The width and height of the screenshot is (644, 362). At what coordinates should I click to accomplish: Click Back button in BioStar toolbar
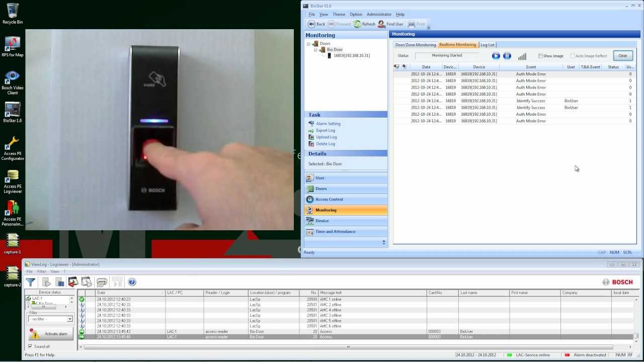tap(316, 24)
